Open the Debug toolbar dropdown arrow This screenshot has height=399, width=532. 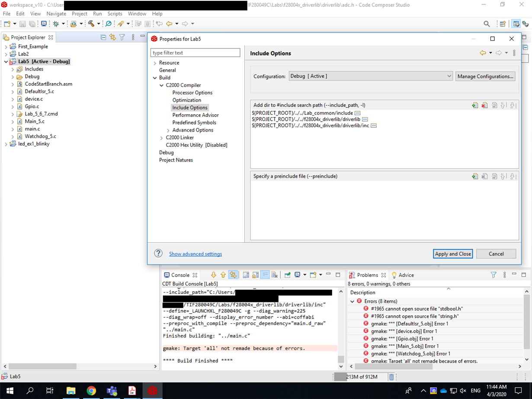[x=63, y=24]
